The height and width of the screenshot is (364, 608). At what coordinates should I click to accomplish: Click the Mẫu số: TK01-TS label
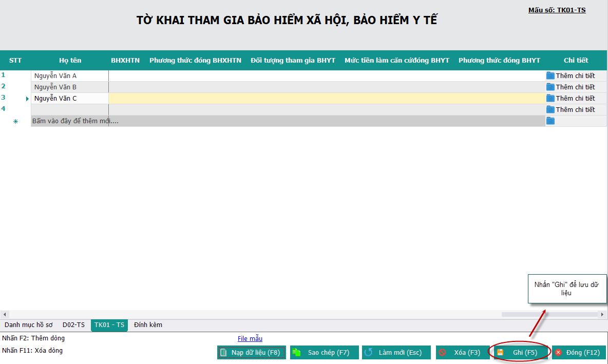[557, 10]
